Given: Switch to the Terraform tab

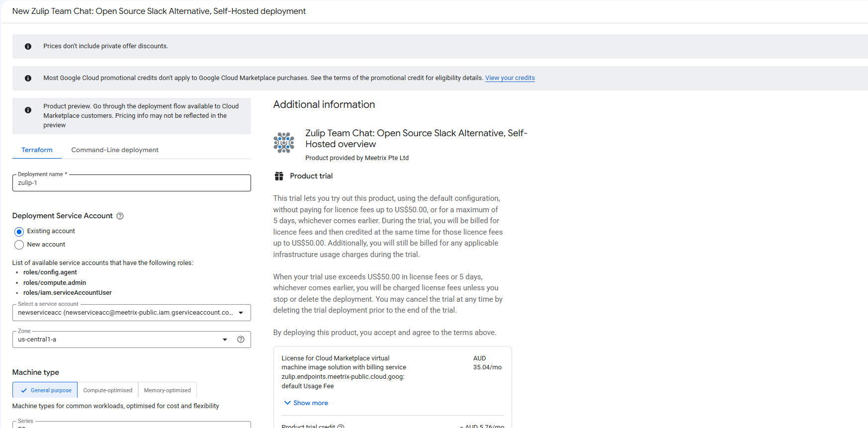Looking at the screenshot, I should click(x=37, y=150).
